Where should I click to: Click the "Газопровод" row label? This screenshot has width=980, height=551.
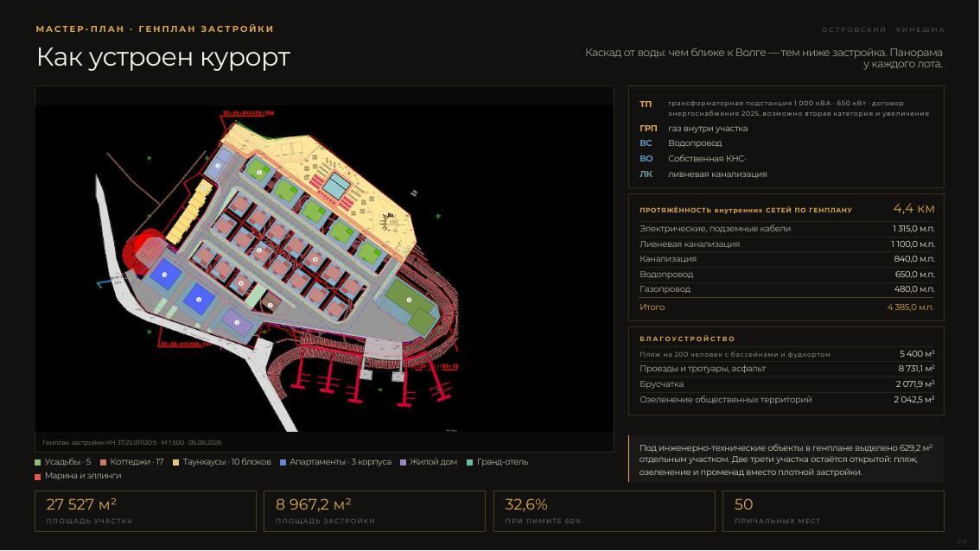pos(665,289)
